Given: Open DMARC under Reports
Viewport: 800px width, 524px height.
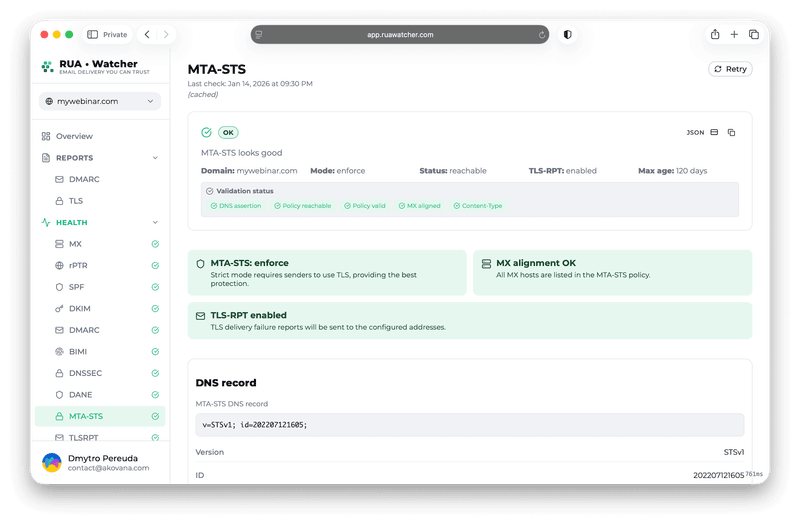Looking at the screenshot, I should click(x=84, y=179).
